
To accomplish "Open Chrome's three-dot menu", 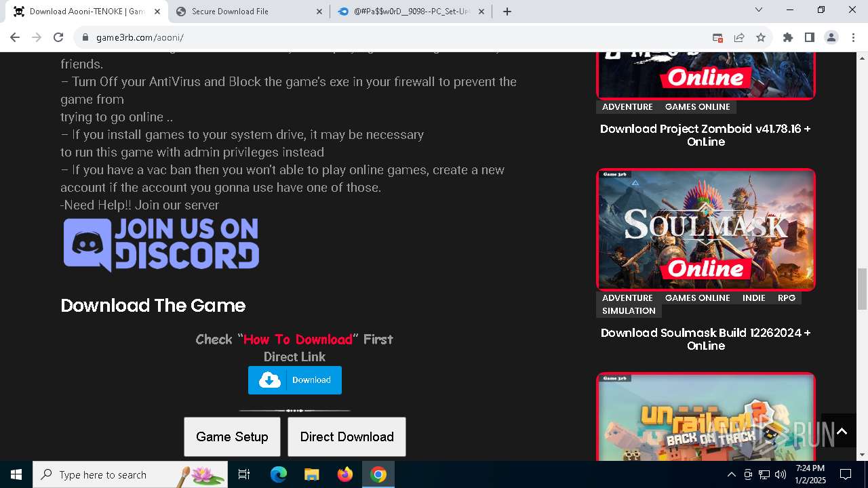I will 853,37.
